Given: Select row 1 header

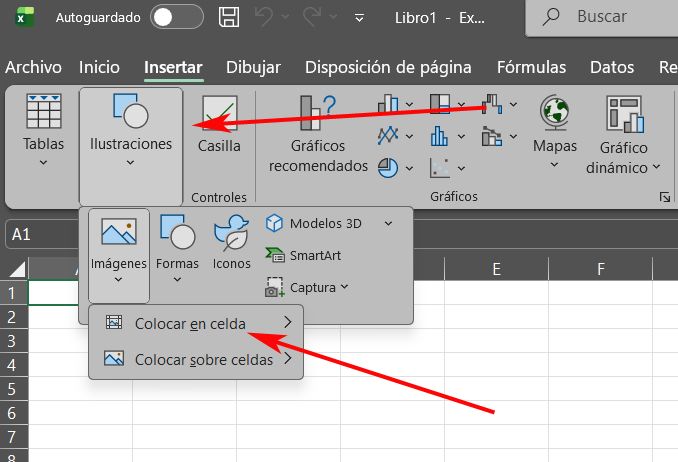Looking at the screenshot, I should 13,293.
